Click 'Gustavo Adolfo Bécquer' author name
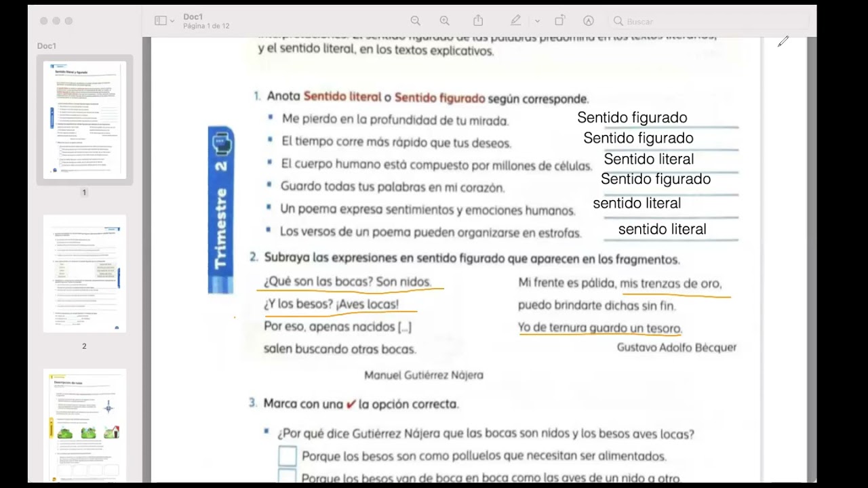Image resolution: width=868 pixels, height=488 pixels. point(677,347)
